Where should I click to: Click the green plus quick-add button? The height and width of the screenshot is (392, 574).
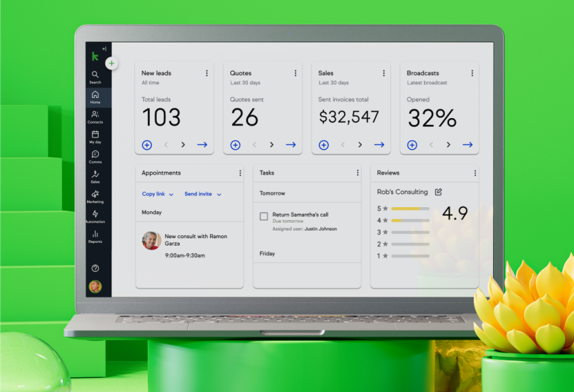(111, 63)
